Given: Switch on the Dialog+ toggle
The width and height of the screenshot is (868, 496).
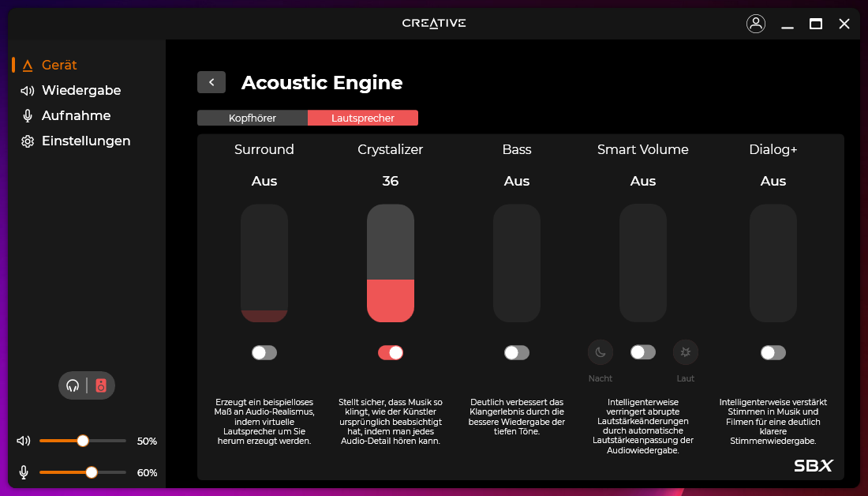Looking at the screenshot, I should pos(773,352).
